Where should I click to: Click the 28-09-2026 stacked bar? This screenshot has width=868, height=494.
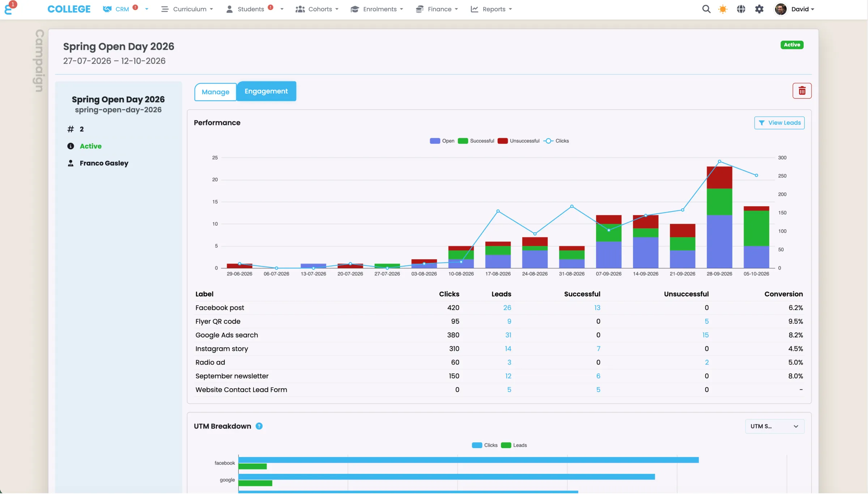point(719,217)
